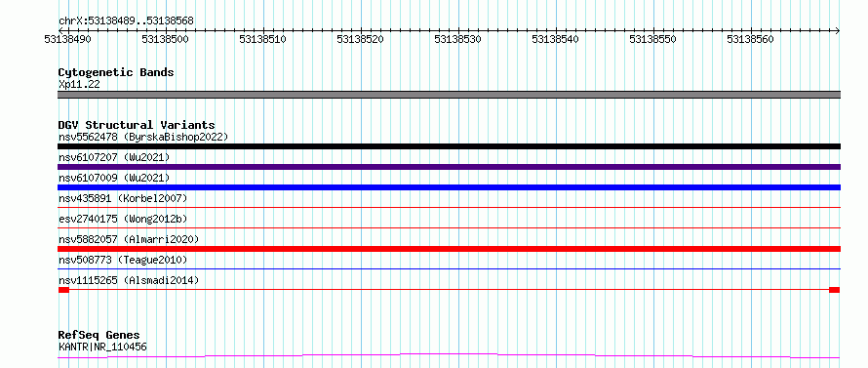The height and width of the screenshot is (368, 868).
Task: Click ruler position 53138490
Action: (67, 39)
